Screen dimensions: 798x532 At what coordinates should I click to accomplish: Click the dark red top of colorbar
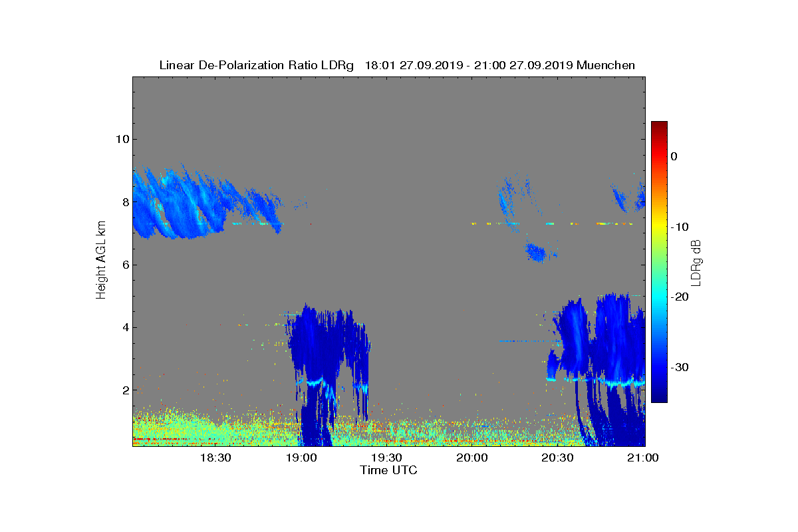pos(659,125)
